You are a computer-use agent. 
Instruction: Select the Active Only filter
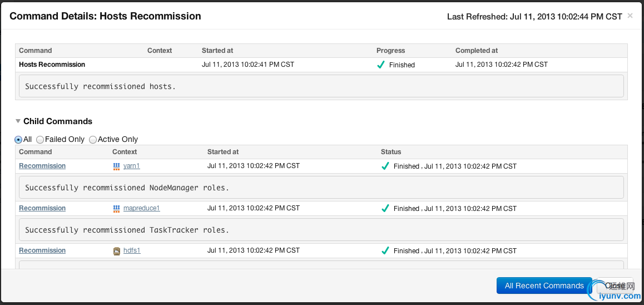pos(93,140)
